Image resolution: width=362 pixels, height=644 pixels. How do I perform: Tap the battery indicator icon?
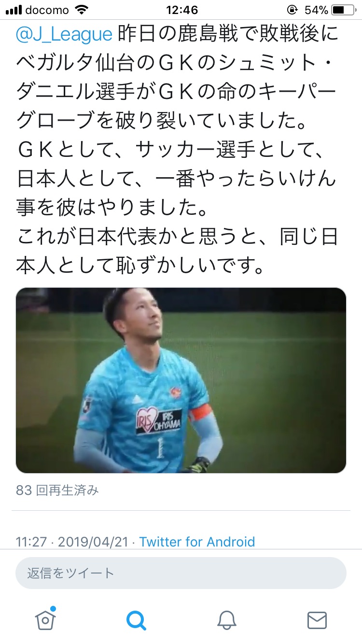coord(345,10)
